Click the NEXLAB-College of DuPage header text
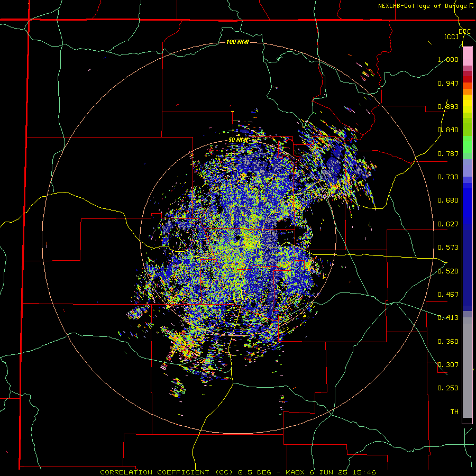Screen dimensions: 476x476 (x=422, y=6)
